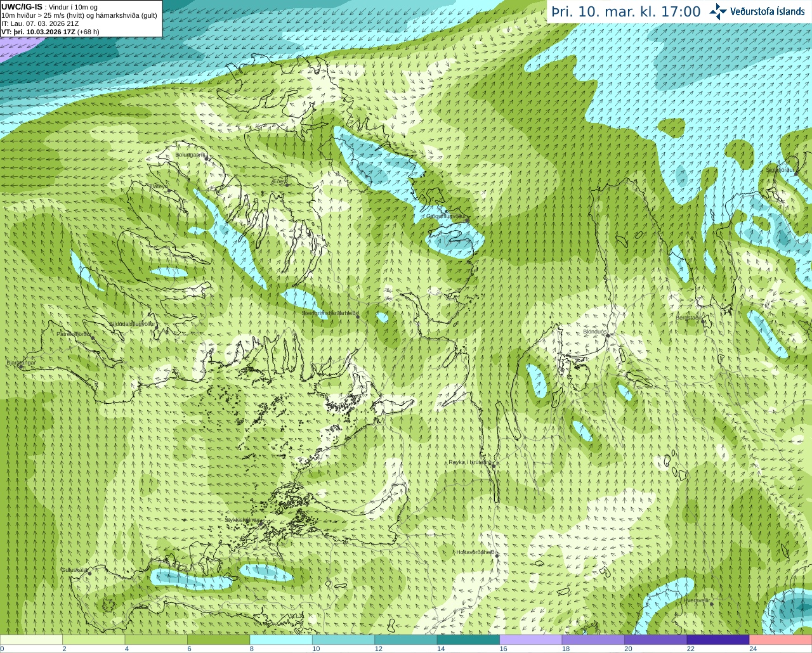The height and width of the screenshot is (653, 812).
Task: Select the IT: Lau. 07. 03. 2026 21Z line
Action: click(x=40, y=23)
